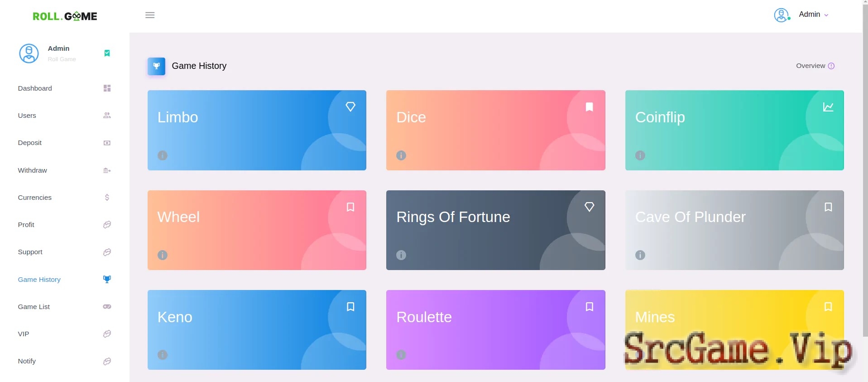868x382 pixels.
Task: Click the info icon on Keno card
Action: point(163,355)
